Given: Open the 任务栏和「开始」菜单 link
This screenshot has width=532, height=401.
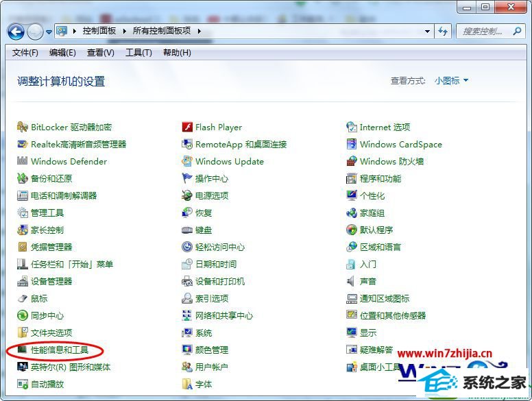Looking at the screenshot, I should tap(72, 265).
